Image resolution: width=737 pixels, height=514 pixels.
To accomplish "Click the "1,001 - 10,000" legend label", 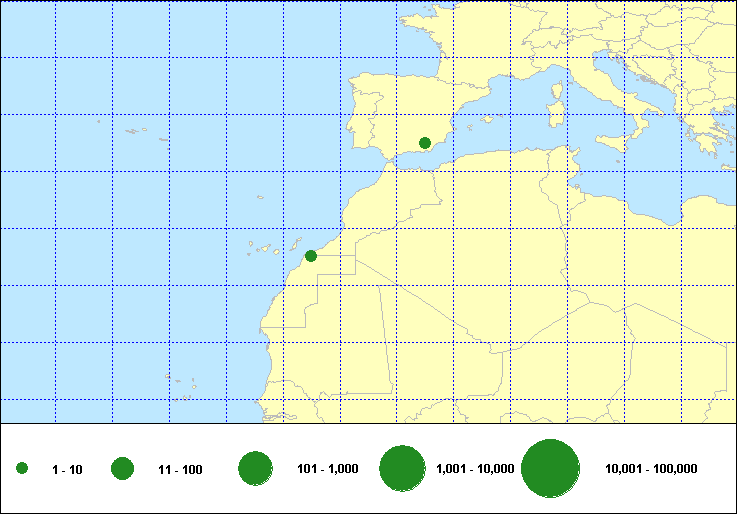I will tap(476, 469).
